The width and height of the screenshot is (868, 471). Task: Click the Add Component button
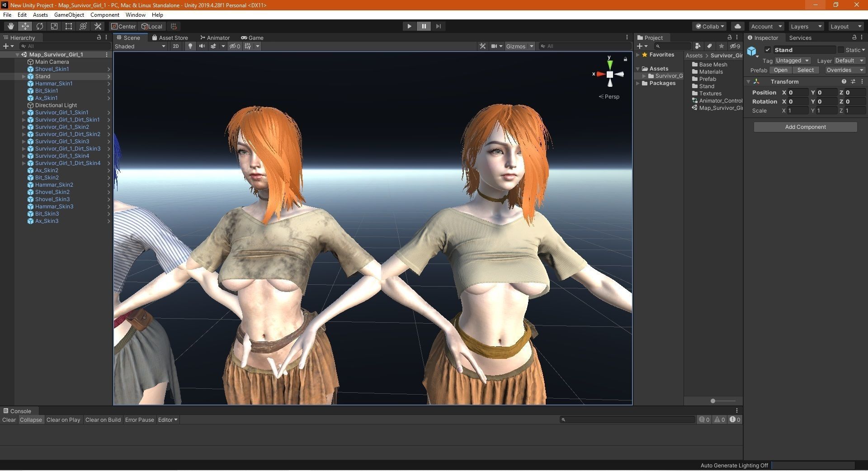coord(805,127)
